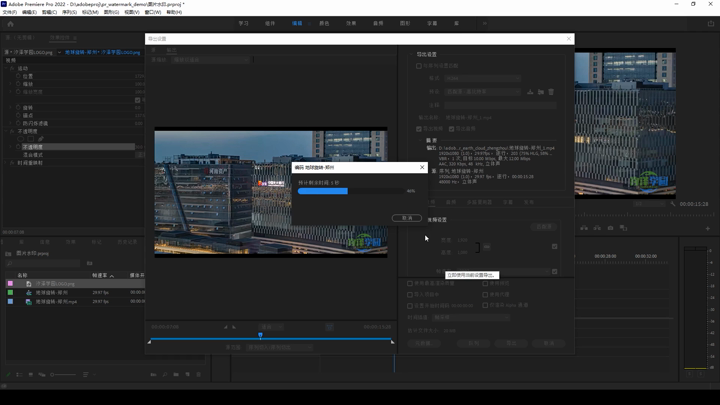Close the Export Settings window

(x=569, y=39)
